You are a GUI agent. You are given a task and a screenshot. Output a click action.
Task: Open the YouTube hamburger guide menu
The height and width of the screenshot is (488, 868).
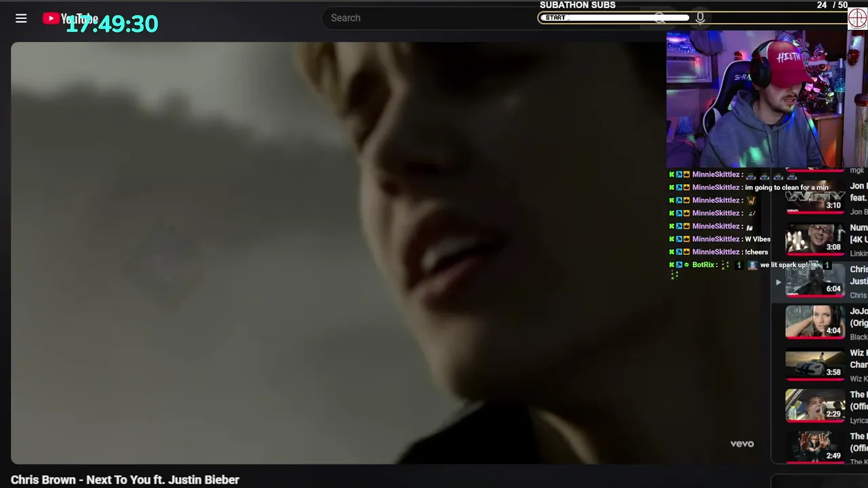[x=21, y=18]
